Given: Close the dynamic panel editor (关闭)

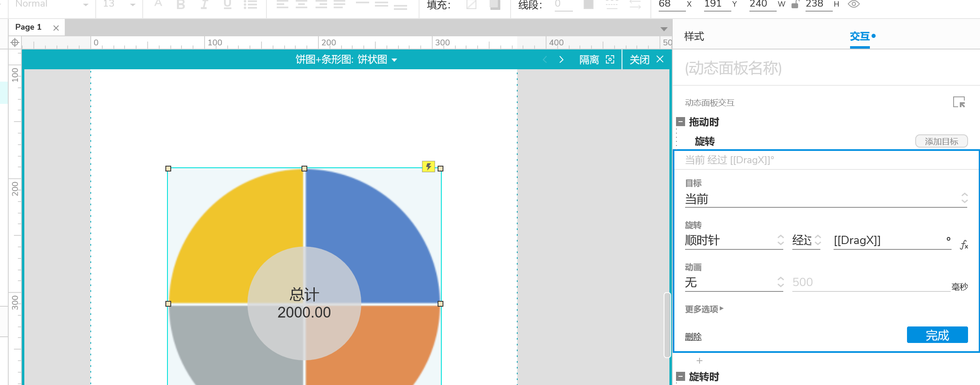Looking at the screenshot, I should click(x=646, y=59).
